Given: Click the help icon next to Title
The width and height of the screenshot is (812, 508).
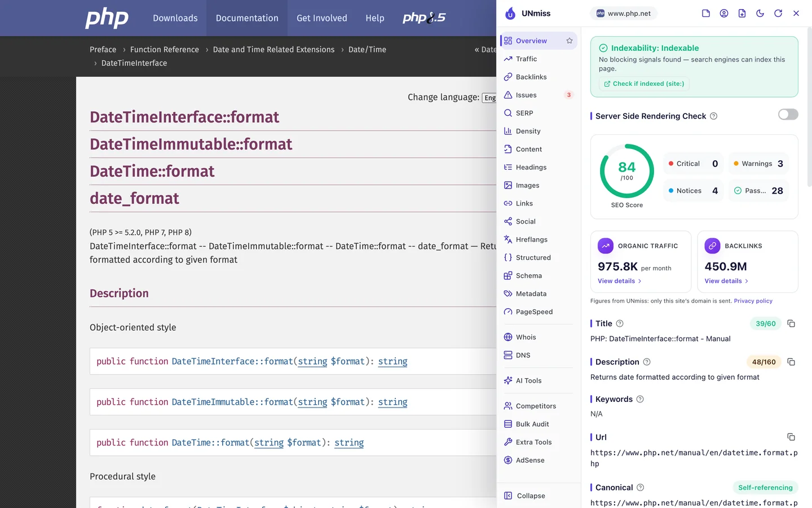Looking at the screenshot, I should click(620, 323).
